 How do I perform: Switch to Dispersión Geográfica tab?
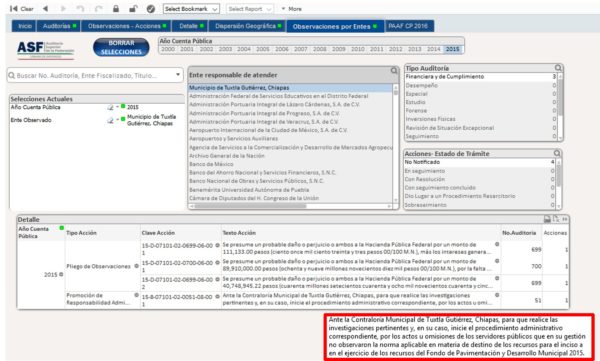(248, 26)
